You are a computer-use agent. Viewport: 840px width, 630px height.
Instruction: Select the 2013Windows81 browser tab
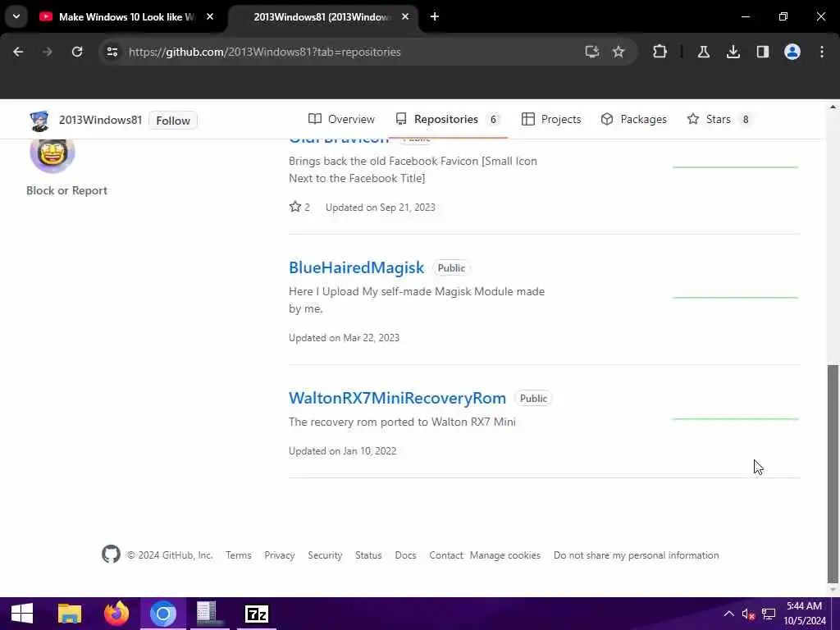click(322, 16)
